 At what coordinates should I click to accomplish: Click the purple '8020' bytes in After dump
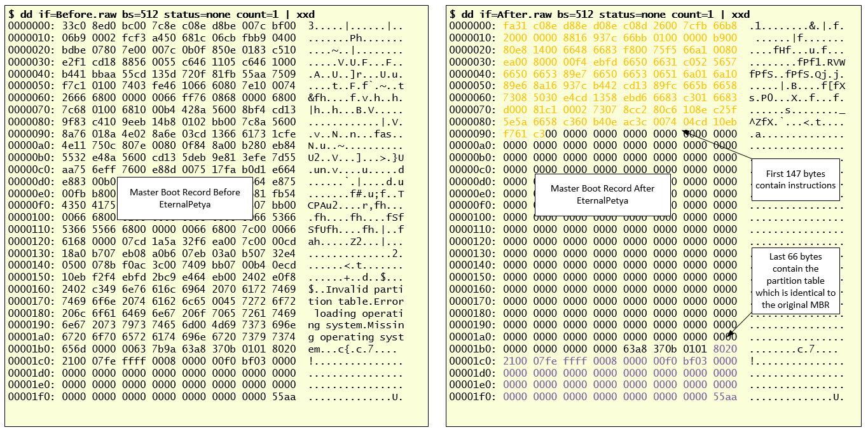tap(726, 349)
